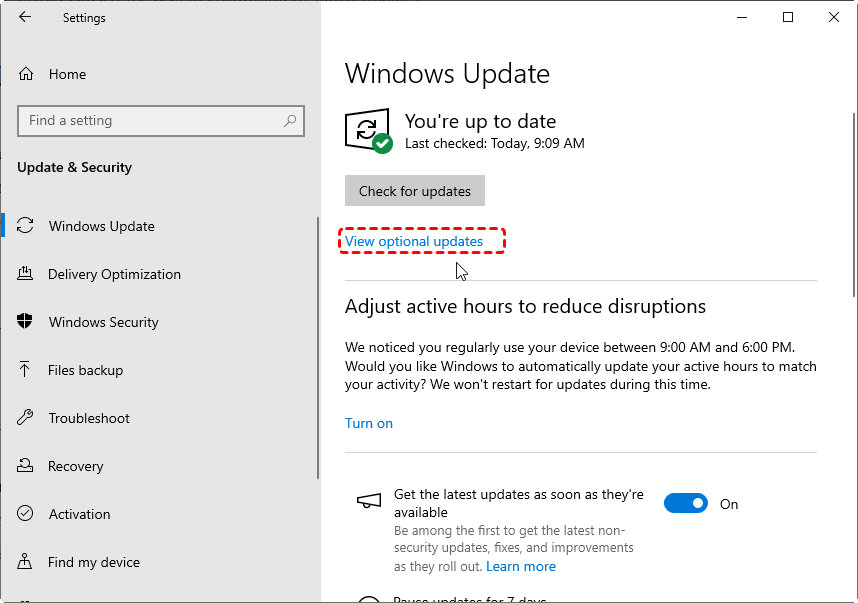
Task: Click the Find my device icon
Action: 26,562
